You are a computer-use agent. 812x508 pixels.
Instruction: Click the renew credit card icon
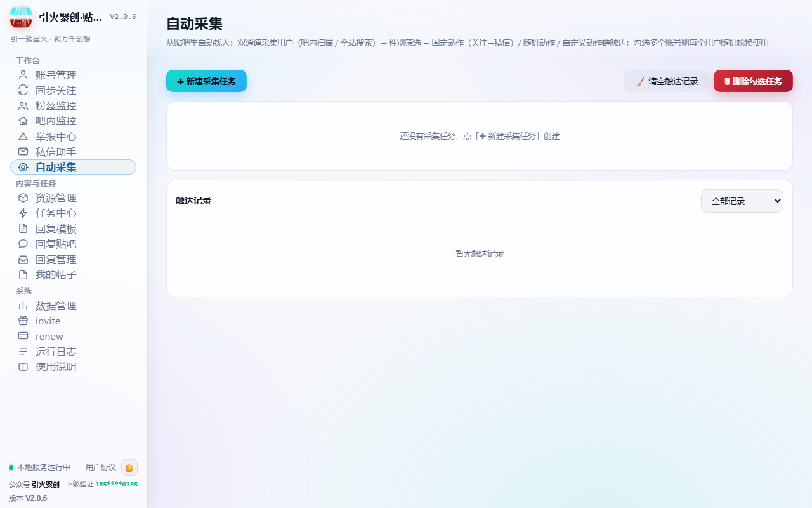(x=23, y=336)
